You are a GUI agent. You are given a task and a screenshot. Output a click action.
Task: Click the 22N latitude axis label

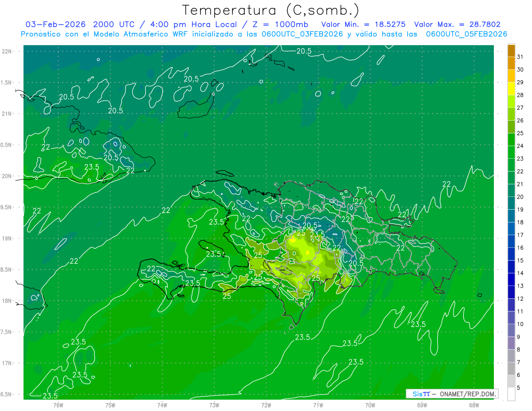point(7,51)
